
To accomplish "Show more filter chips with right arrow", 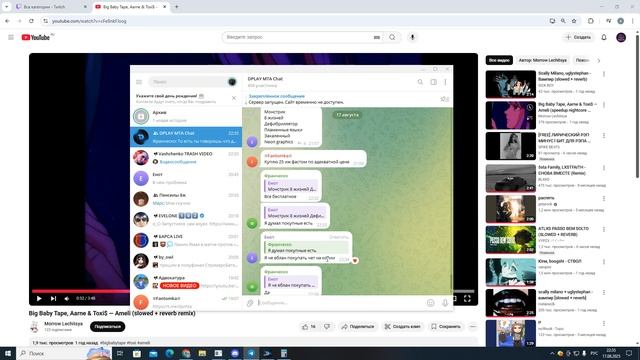I will pyautogui.click(x=598, y=60).
